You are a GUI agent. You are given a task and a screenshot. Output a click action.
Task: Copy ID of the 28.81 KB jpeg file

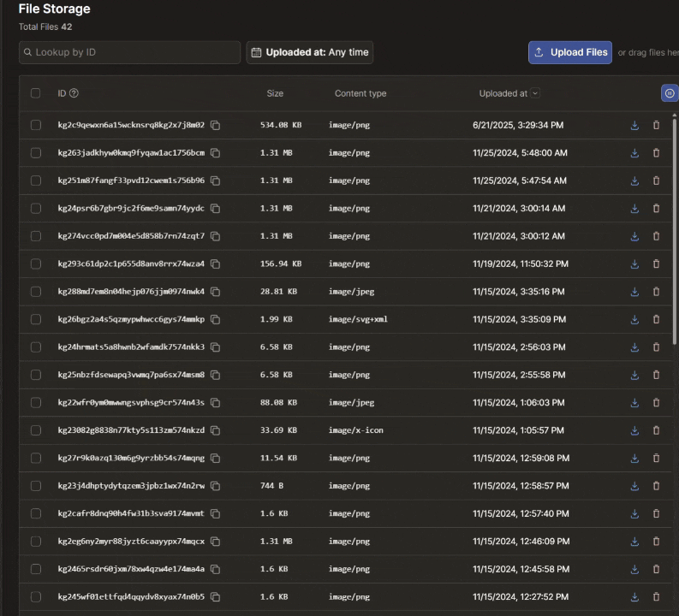(215, 292)
